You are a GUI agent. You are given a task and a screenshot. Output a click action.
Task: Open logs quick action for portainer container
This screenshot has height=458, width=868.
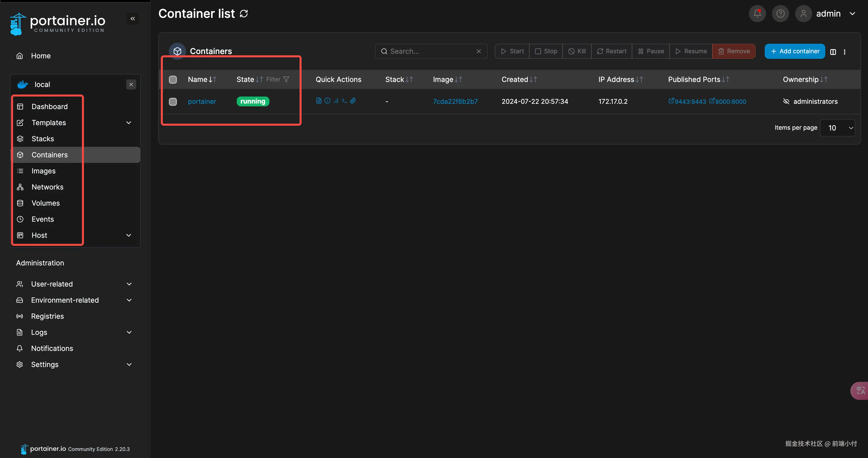click(318, 101)
